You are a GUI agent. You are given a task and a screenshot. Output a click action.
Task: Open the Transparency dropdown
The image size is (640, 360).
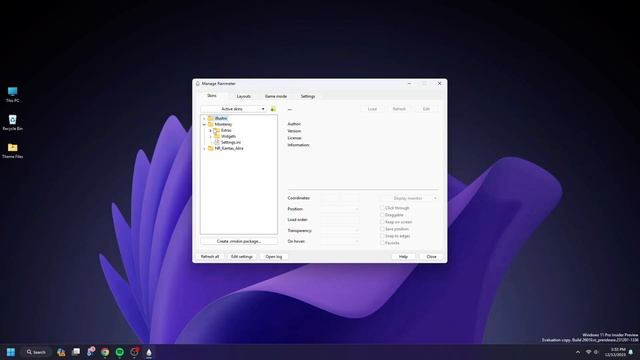pos(340,231)
